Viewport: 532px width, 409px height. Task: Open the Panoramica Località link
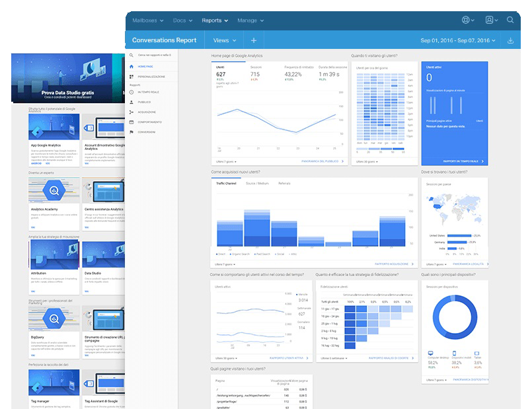click(x=471, y=264)
